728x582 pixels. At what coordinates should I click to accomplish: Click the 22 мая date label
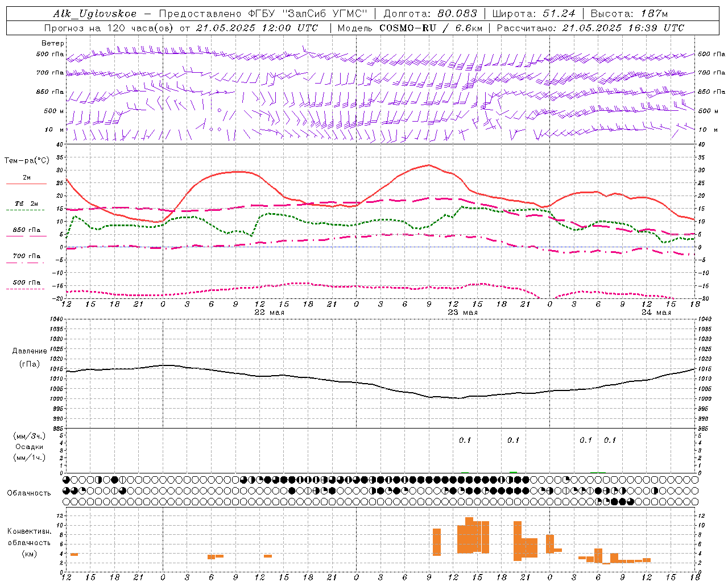[270, 313]
